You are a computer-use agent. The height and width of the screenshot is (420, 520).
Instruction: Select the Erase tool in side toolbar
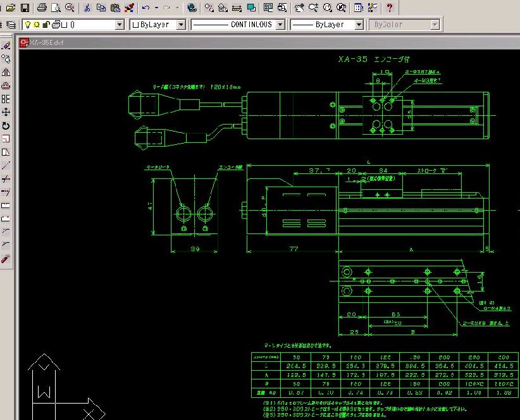pos(6,46)
